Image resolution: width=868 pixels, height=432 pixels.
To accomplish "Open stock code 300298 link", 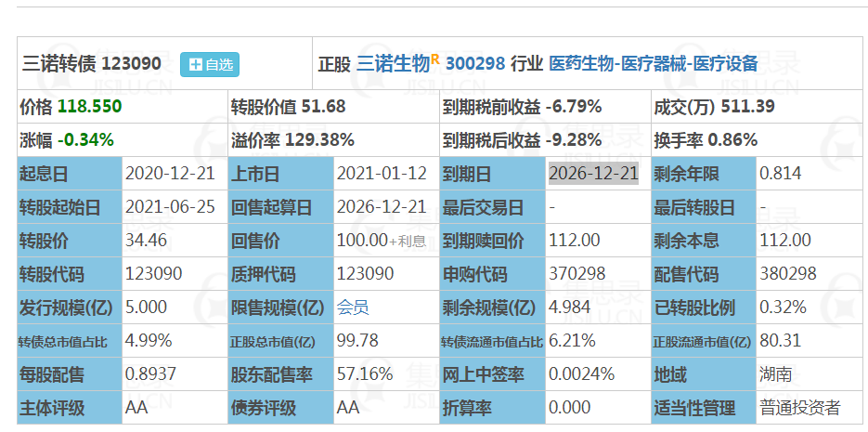I will 475,64.
